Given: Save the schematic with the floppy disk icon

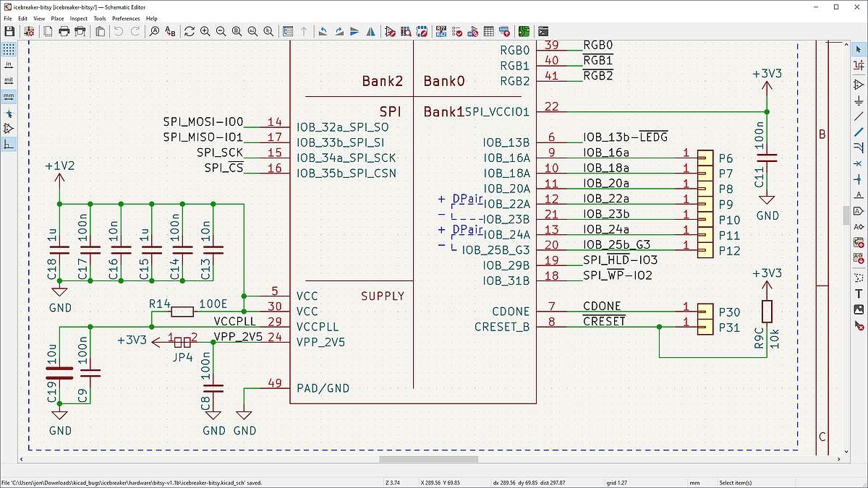Looking at the screenshot, I should click(9, 32).
